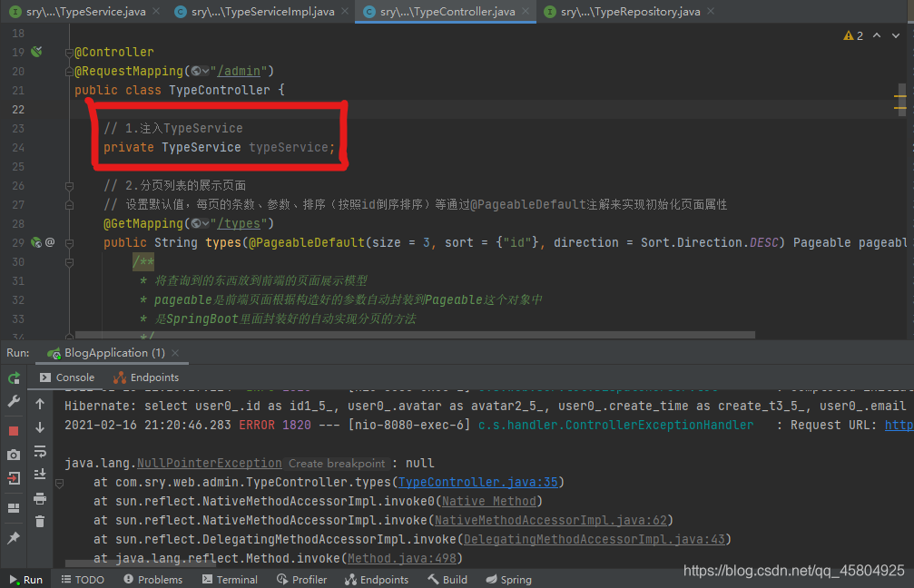Go to previous highlighted error arrow
914x588 pixels.
tap(877, 35)
